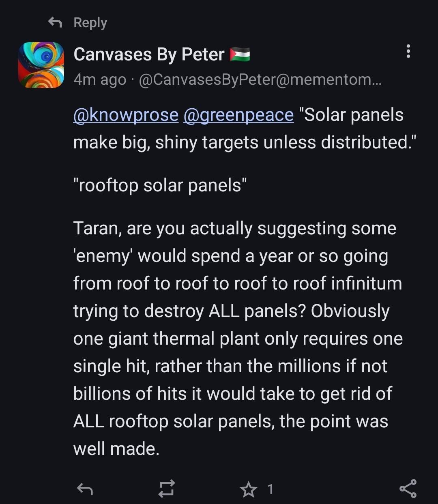The image size is (438, 504).
Task: Click the favorite count "1" next to the star
Action: (271, 489)
